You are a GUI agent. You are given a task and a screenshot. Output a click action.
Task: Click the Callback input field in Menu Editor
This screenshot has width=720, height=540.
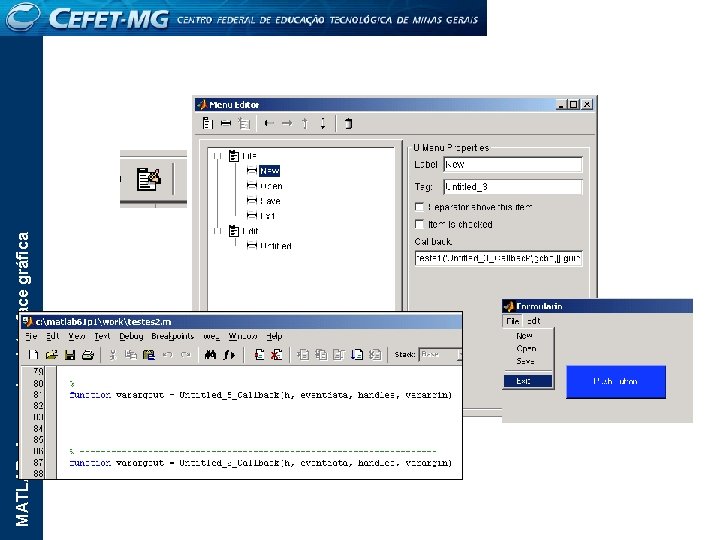point(499,259)
